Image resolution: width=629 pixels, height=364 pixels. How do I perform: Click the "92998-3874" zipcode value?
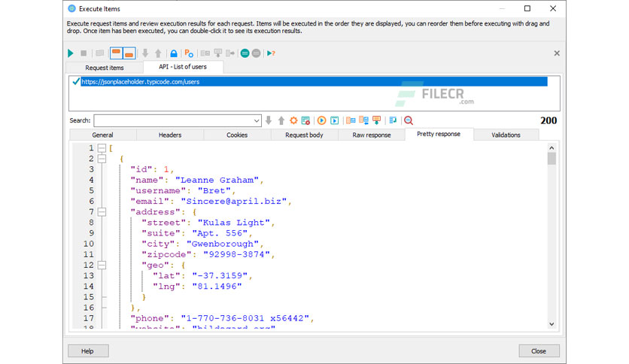tap(237, 254)
